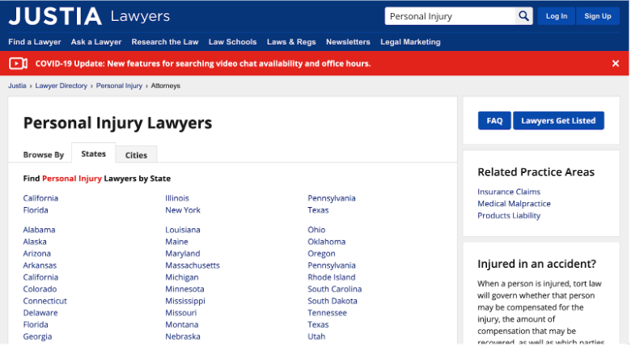This screenshot has height=364, width=631.
Task: Dismiss the COVID-19 update banner
Action: point(616,64)
